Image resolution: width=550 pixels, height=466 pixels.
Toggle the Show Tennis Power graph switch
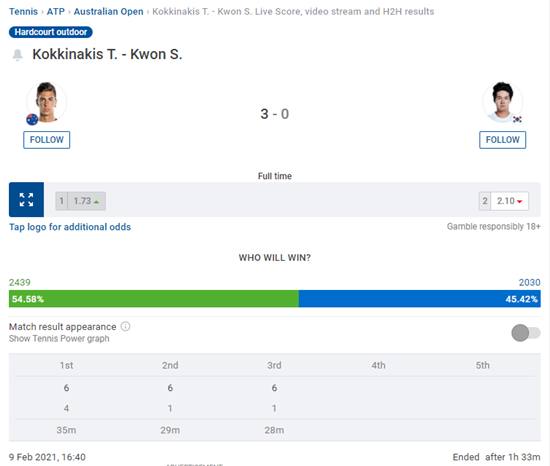pos(525,333)
